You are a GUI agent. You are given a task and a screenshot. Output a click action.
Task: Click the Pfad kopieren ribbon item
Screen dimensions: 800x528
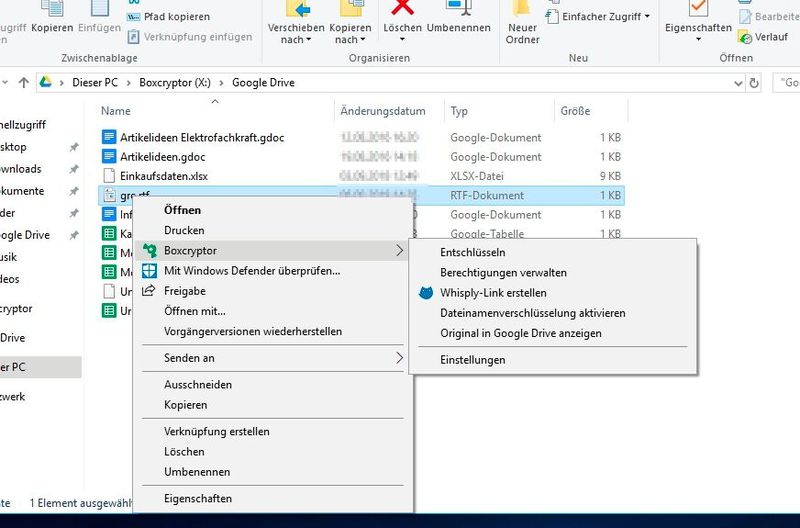pos(168,16)
